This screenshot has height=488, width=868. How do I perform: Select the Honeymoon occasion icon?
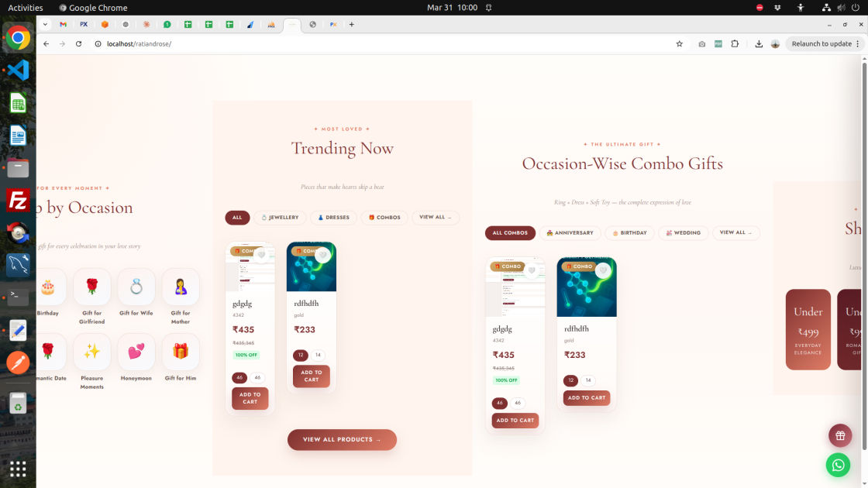click(x=136, y=352)
